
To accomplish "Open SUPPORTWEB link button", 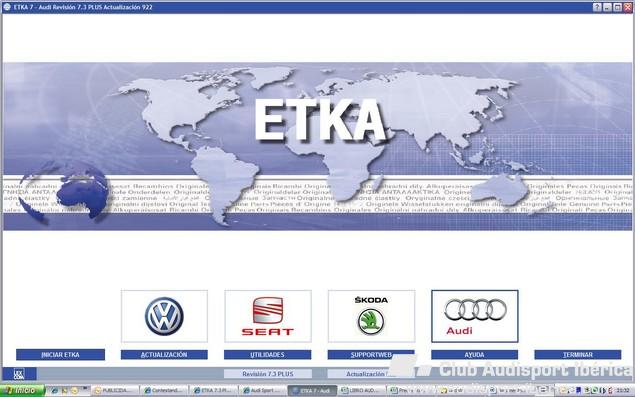I will 371,355.
